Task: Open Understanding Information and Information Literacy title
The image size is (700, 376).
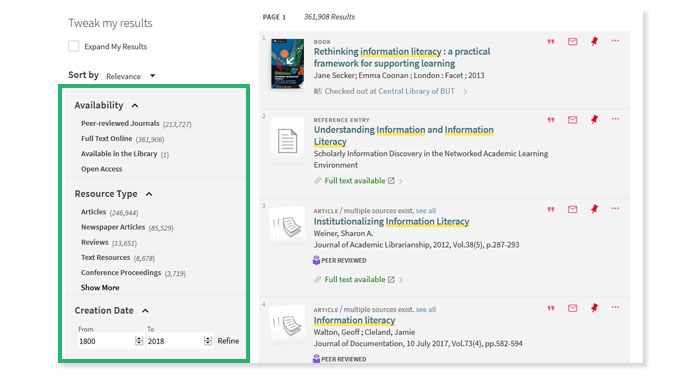Action: click(404, 136)
